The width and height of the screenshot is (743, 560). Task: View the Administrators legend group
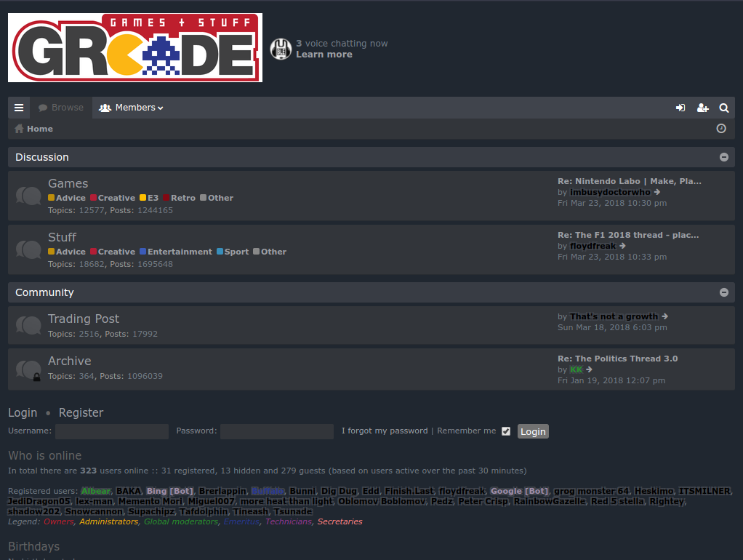coord(108,521)
